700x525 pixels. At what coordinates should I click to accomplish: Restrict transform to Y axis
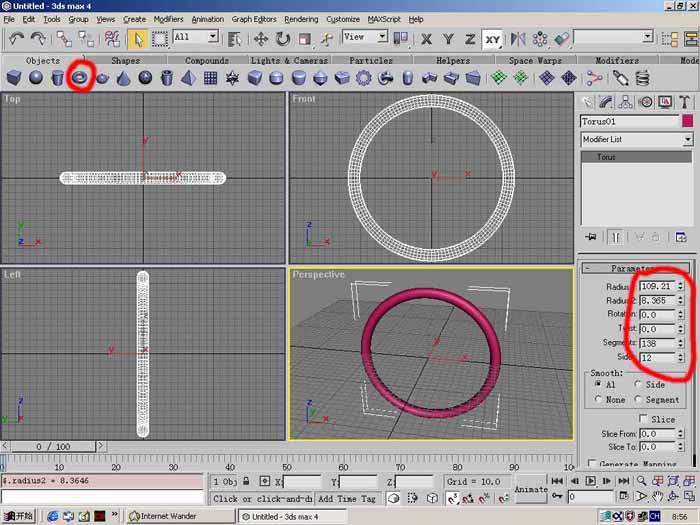[x=448, y=39]
